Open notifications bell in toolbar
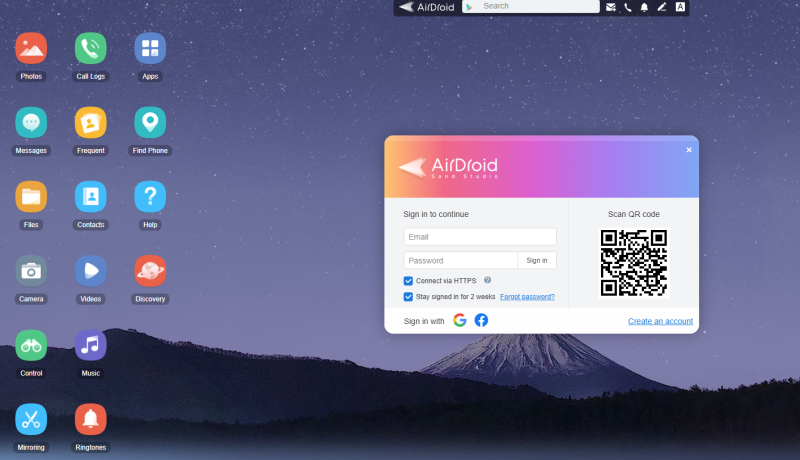 644,7
